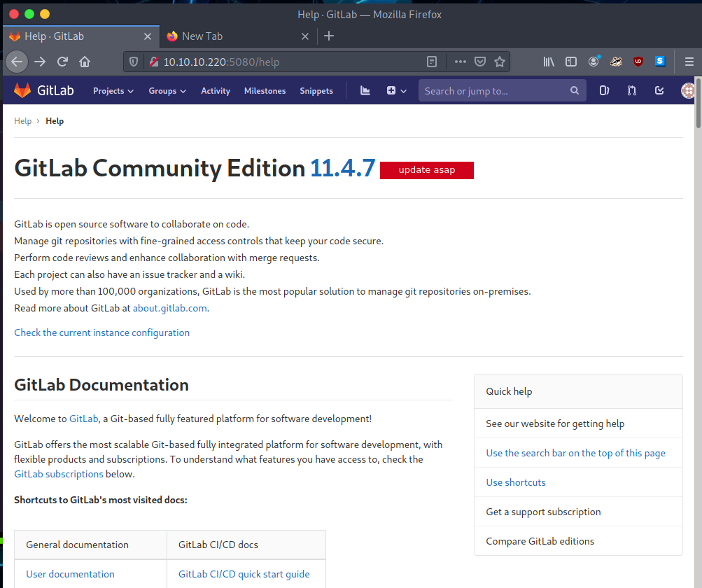Open a new browser tab
Image resolution: width=702 pixels, height=588 pixels.
329,36
